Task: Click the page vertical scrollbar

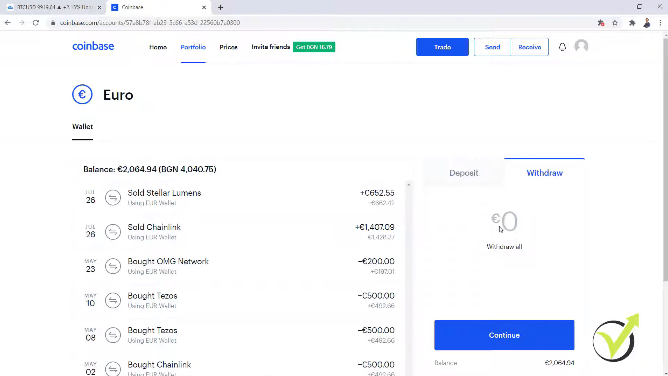Action: [665, 160]
